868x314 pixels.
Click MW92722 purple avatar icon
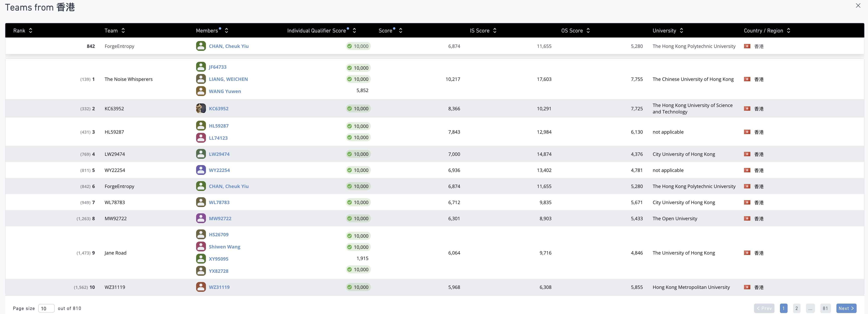pos(201,218)
